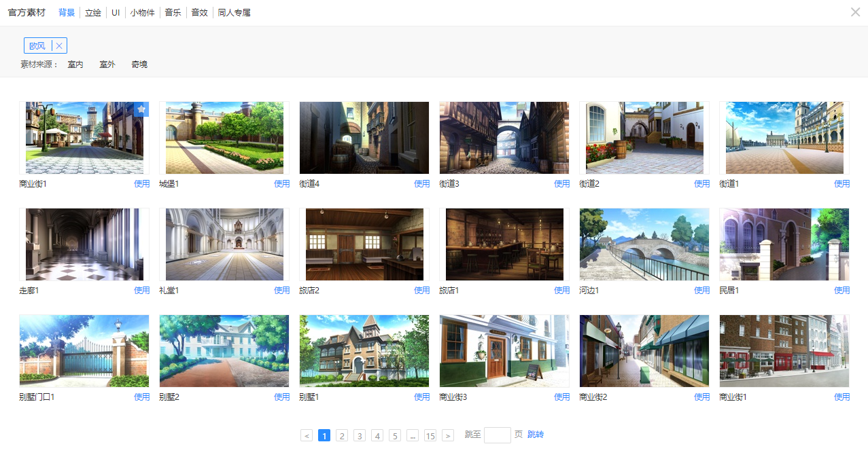Jump to last page 15
The image size is (868, 459).
[430, 436]
